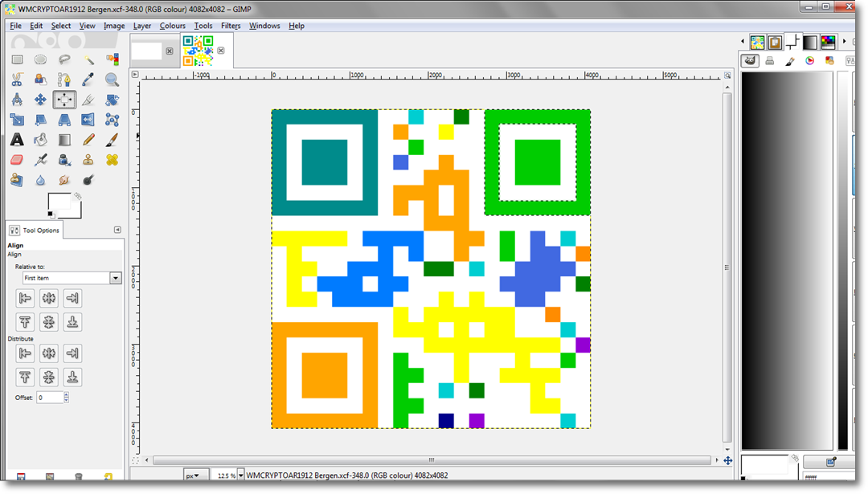The image size is (868, 494).
Task: Align top edge of target
Action: click(x=25, y=322)
